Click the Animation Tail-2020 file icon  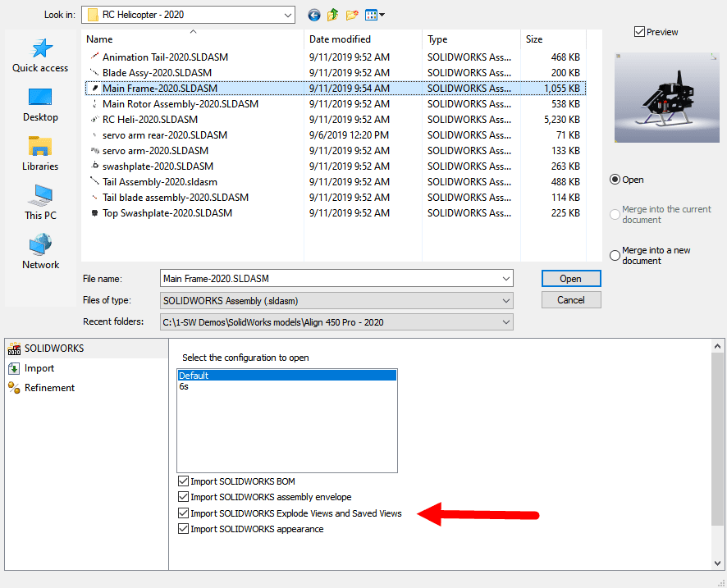pyautogui.click(x=94, y=57)
